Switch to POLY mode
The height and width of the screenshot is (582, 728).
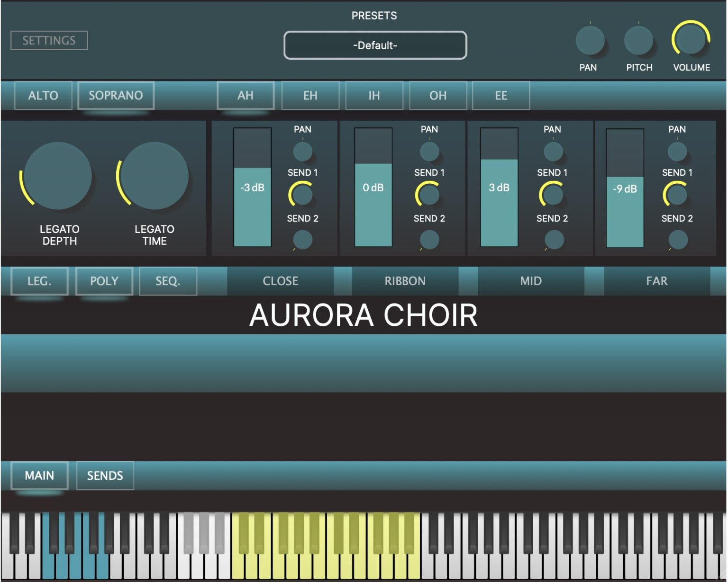104,281
